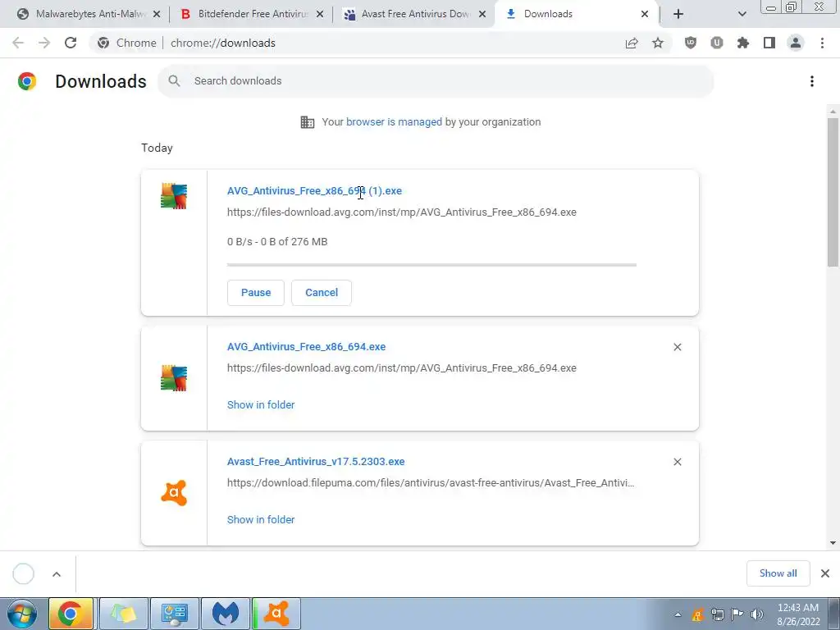Open the uBlock shield extension icon

point(691,43)
